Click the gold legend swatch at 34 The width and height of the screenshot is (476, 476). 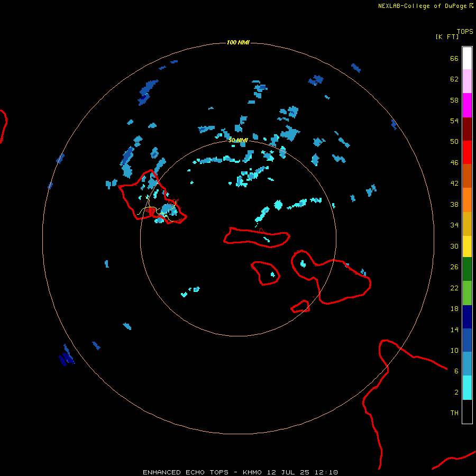(467, 224)
